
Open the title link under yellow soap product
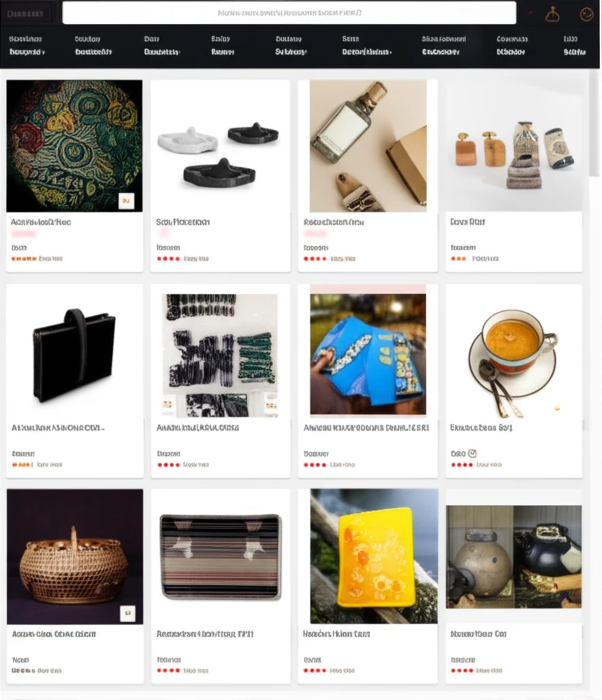click(x=336, y=634)
